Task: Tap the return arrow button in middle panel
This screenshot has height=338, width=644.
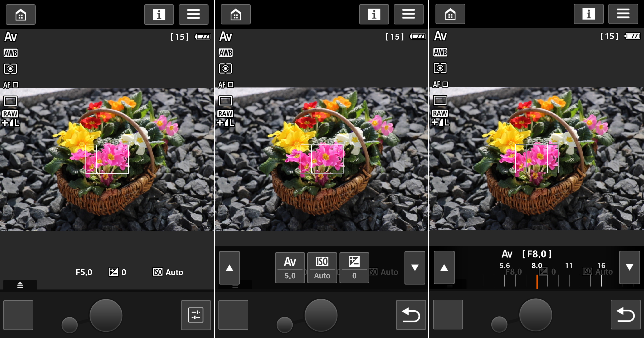Action: tap(411, 315)
